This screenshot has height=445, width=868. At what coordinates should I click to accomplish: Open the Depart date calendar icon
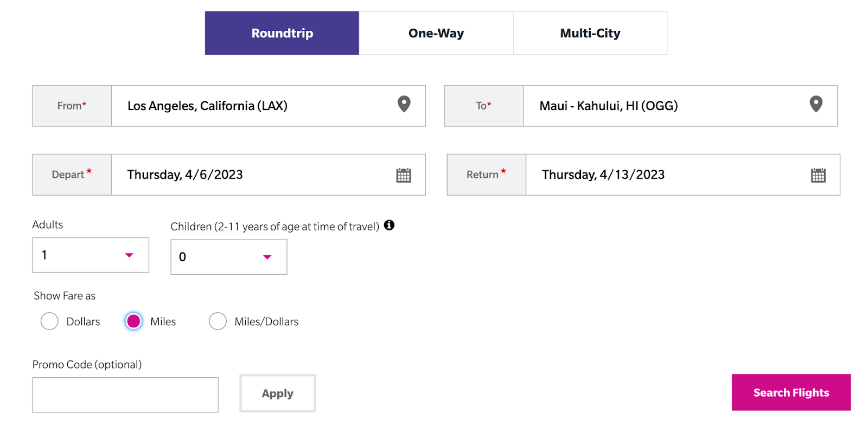(x=404, y=175)
